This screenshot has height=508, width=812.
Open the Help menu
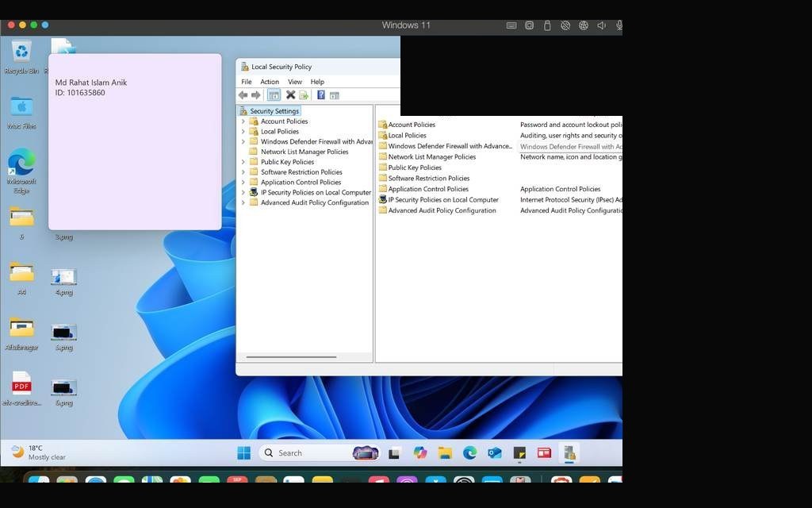click(x=317, y=82)
